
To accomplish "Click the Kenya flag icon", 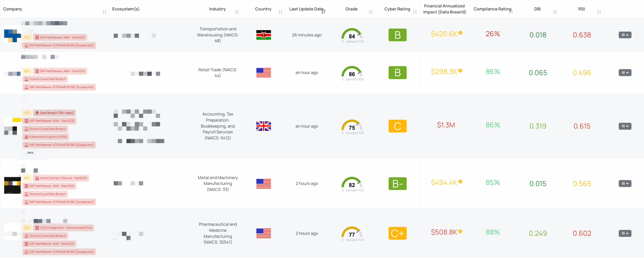I will point(264,35).
